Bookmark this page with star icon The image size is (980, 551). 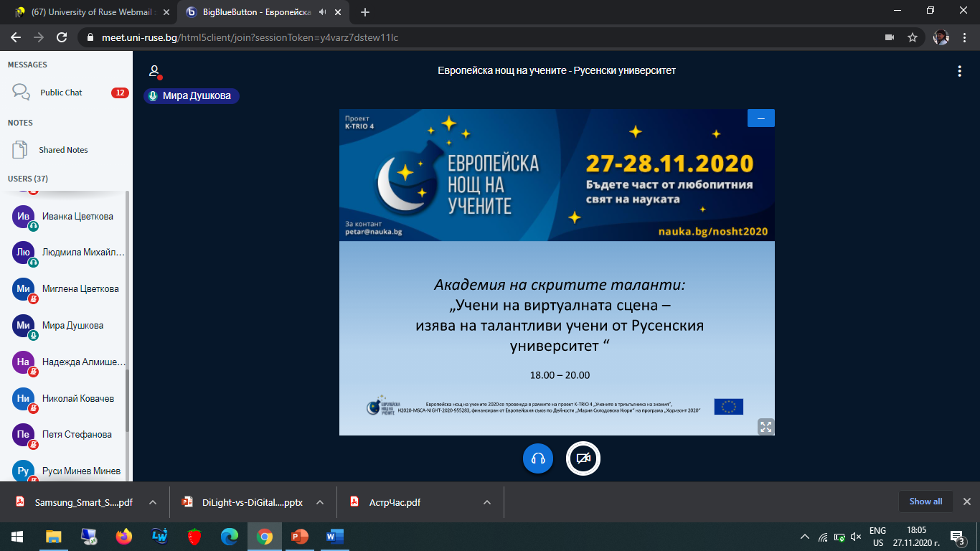point(913,37)
